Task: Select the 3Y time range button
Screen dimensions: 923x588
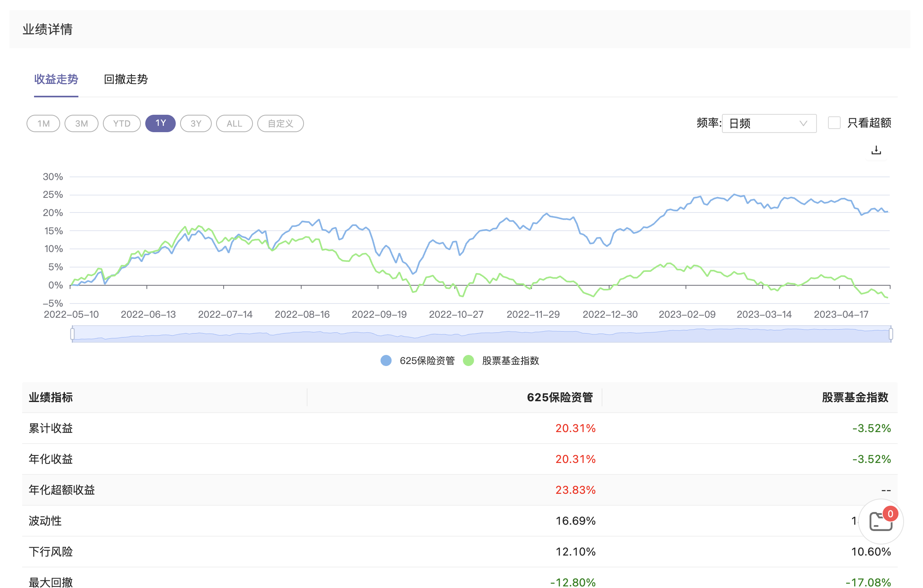Action: [x=196, y=123]
